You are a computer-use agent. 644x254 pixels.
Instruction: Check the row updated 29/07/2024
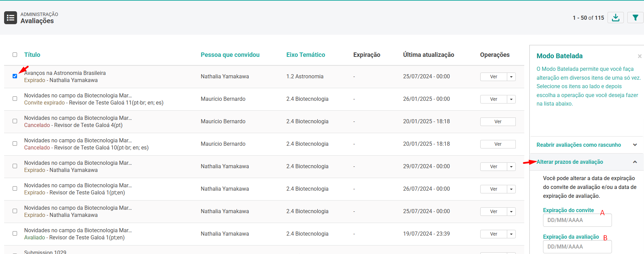tap(15, 166)
